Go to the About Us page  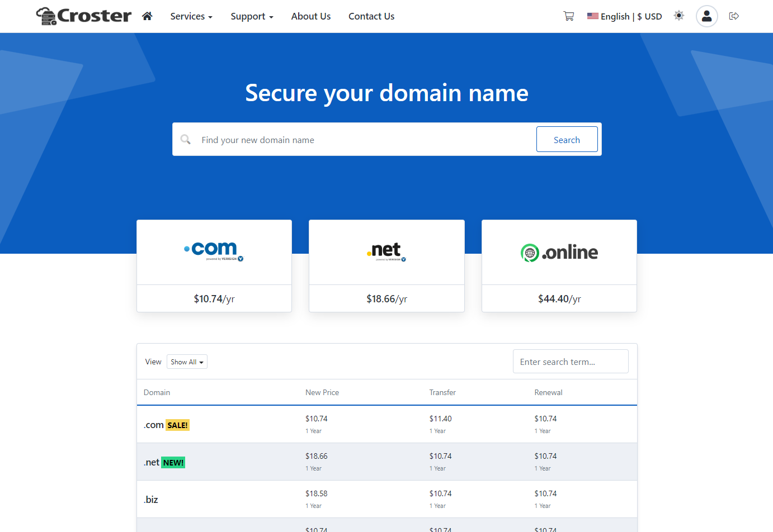(311, 16)
